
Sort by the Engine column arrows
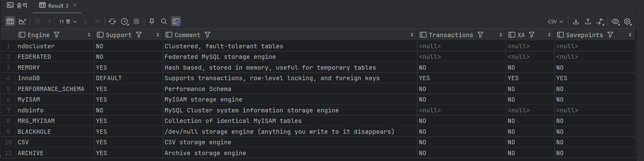click(89, 35)
